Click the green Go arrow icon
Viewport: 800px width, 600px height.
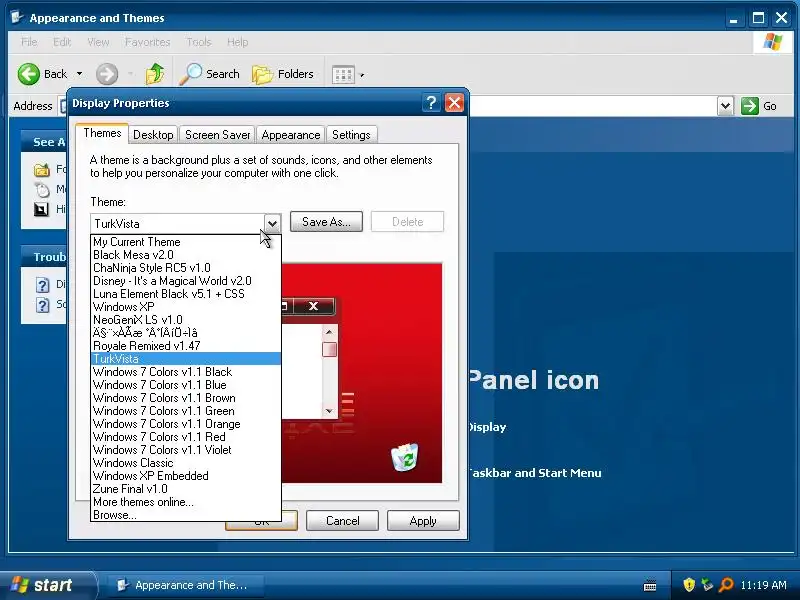[x=749, y=106]
